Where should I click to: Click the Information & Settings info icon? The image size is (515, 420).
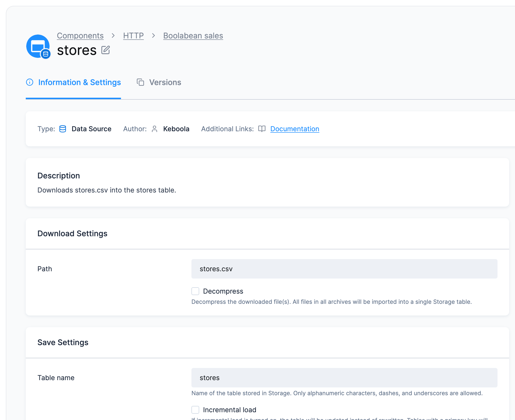point(30,82)
